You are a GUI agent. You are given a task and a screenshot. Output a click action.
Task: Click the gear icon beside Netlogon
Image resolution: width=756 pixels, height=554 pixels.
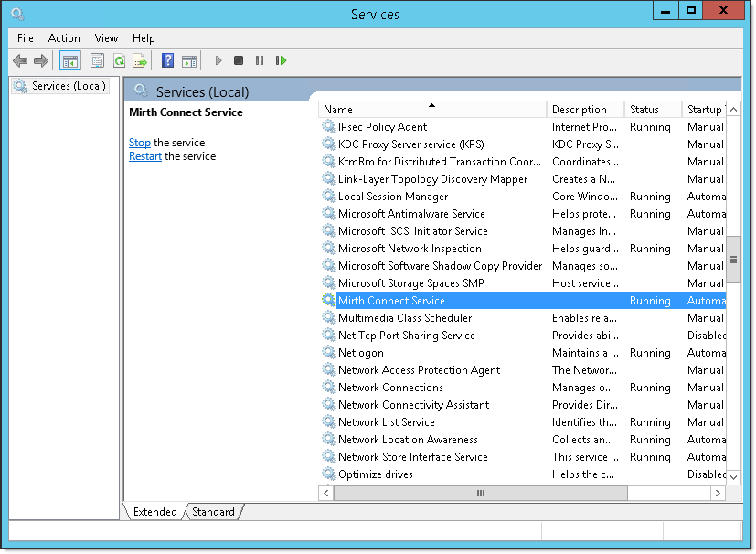click(329, 353)
